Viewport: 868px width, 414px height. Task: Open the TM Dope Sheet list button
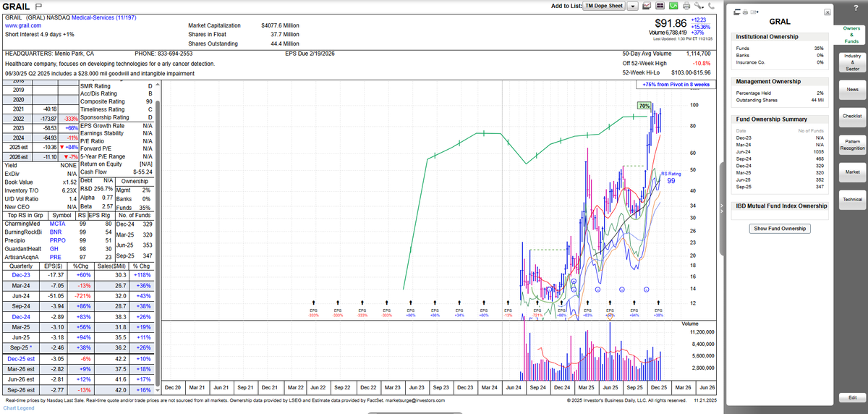point(603,6)
